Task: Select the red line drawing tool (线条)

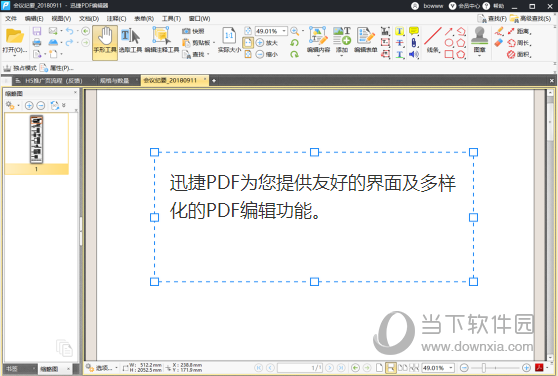Action: click(x=433, y=39)
